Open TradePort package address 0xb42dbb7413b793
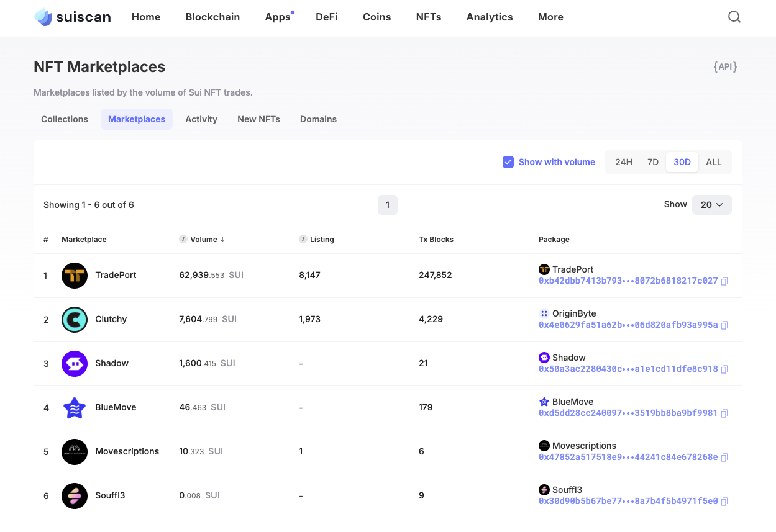 point(628,281)
